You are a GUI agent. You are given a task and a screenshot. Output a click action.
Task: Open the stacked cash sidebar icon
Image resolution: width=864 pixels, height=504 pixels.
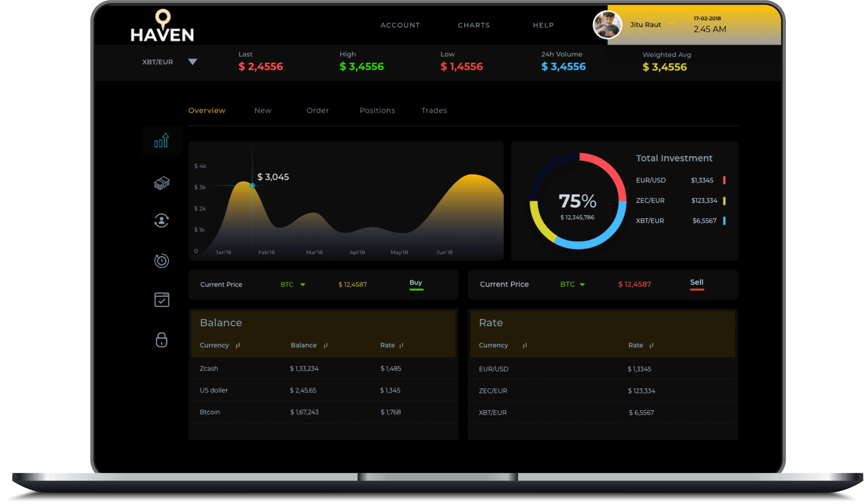(162, 183)
